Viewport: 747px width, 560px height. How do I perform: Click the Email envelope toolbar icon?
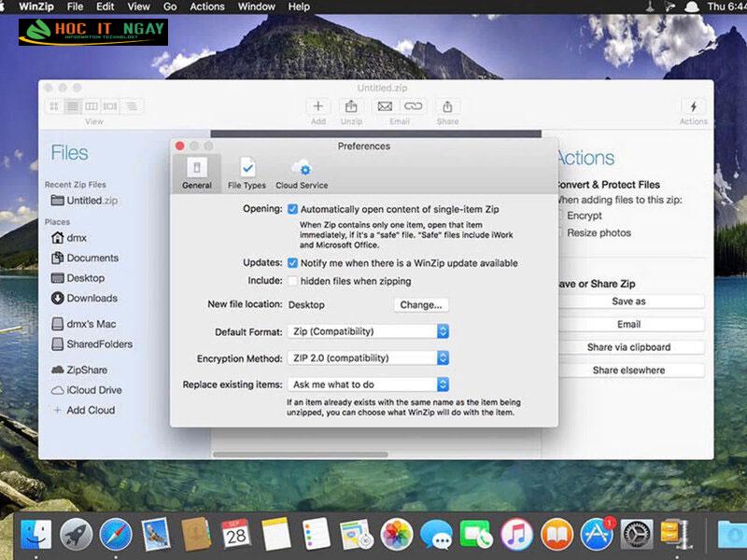385,106
